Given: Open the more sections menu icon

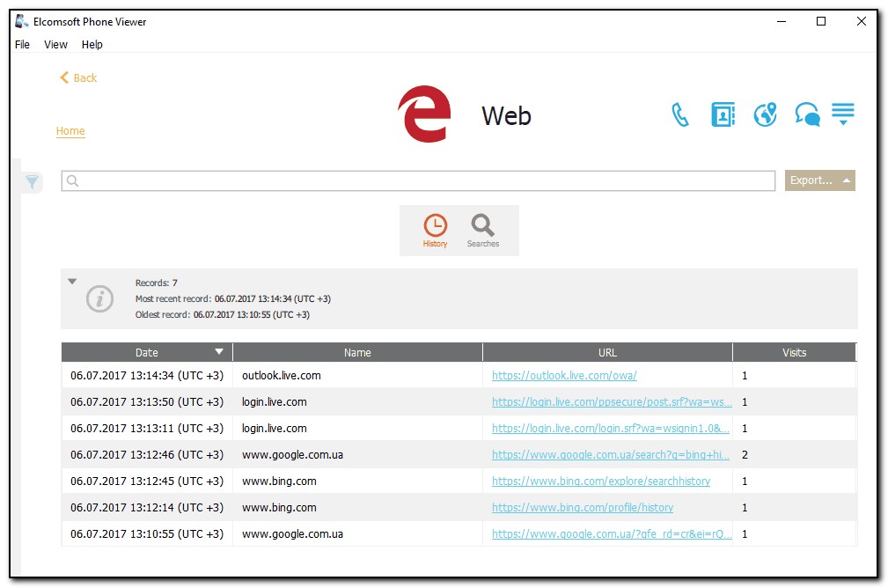Looking at the screenshot, I should point(843,115).
